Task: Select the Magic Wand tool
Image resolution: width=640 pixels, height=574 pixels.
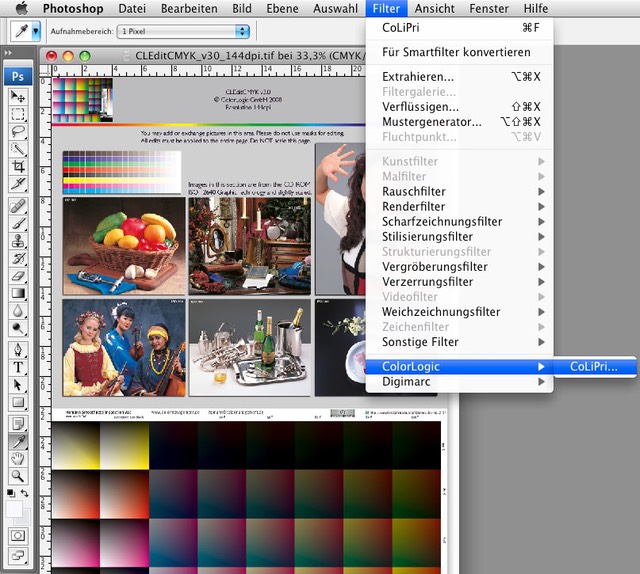Action: pyautogui.click(x=18, y=149)
